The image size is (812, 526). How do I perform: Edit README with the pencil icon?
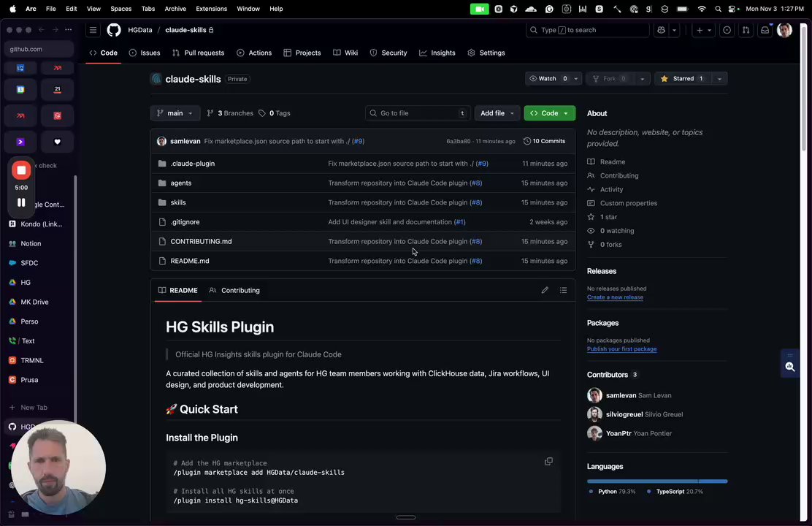pos(545,290)
